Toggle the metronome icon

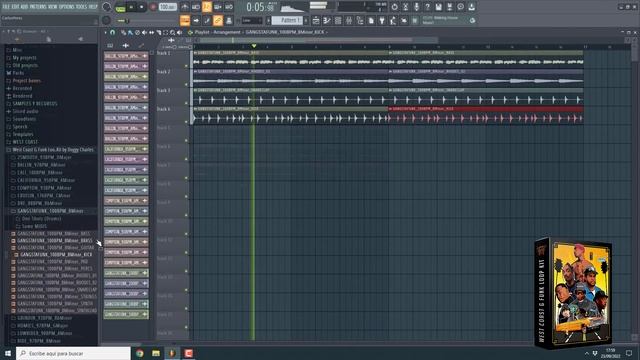click(185, 7)
